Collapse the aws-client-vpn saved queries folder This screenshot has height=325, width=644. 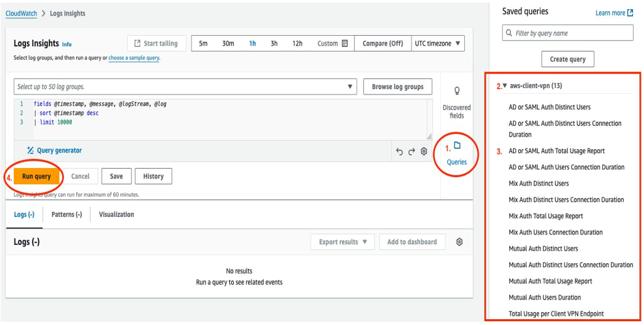coord(505,87)
